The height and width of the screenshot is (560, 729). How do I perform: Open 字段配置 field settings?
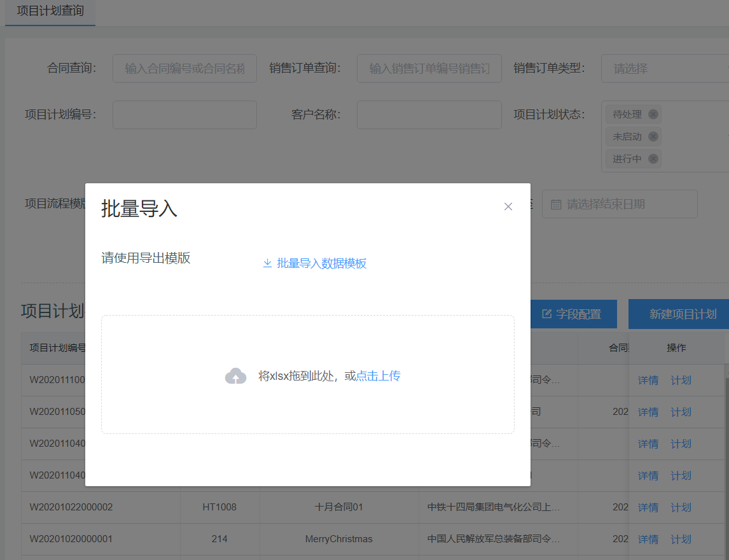point(571,314)
